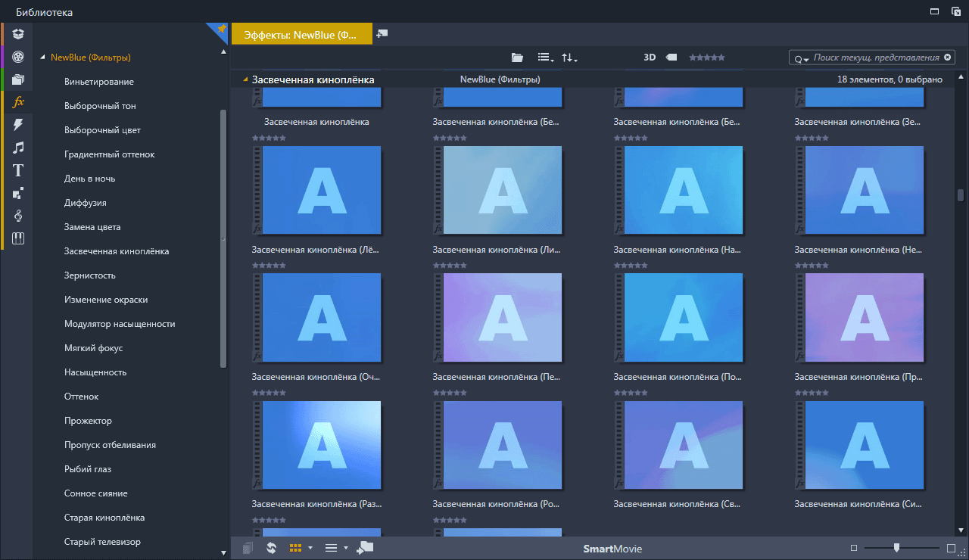Select thumbnail above Засвеченная киноплёнка (Раз...

[316, 444]
